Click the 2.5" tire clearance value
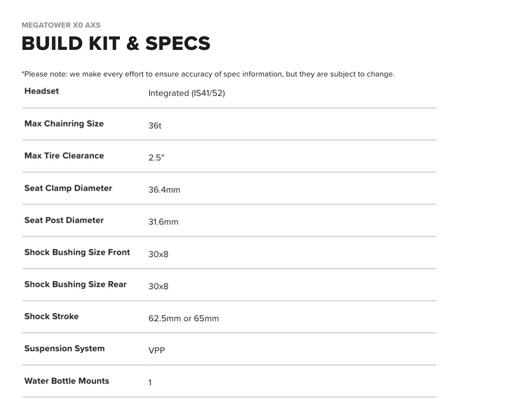 [x=156, y=158]
